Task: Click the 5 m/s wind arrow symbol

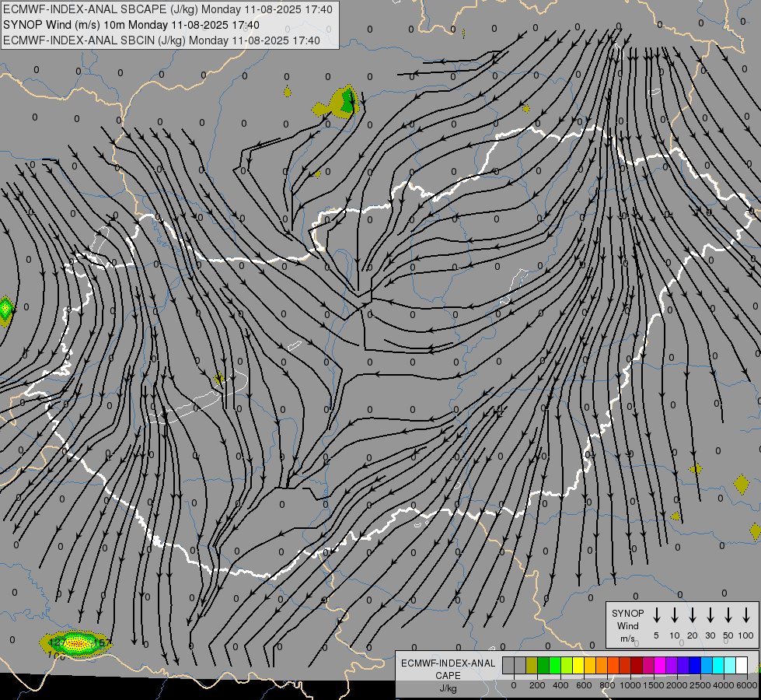Action: pyautogui.click(x=656, y=615)
